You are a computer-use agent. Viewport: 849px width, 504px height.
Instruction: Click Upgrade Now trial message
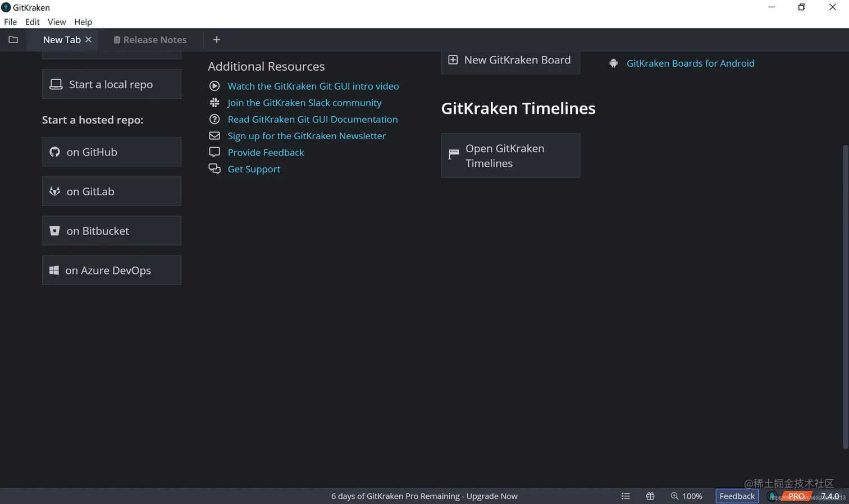[424, 496]
